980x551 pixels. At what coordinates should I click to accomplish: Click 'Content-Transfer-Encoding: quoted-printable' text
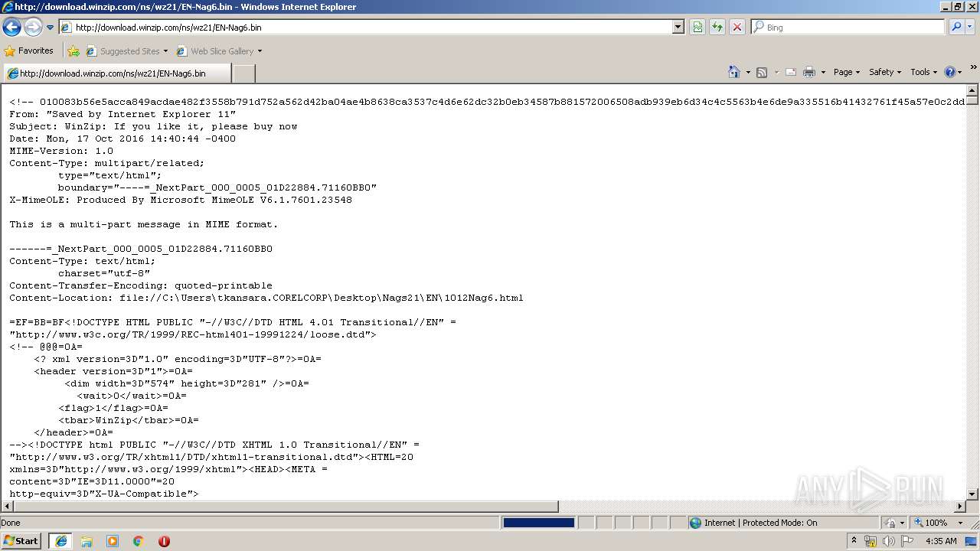[x=141, y=285]
